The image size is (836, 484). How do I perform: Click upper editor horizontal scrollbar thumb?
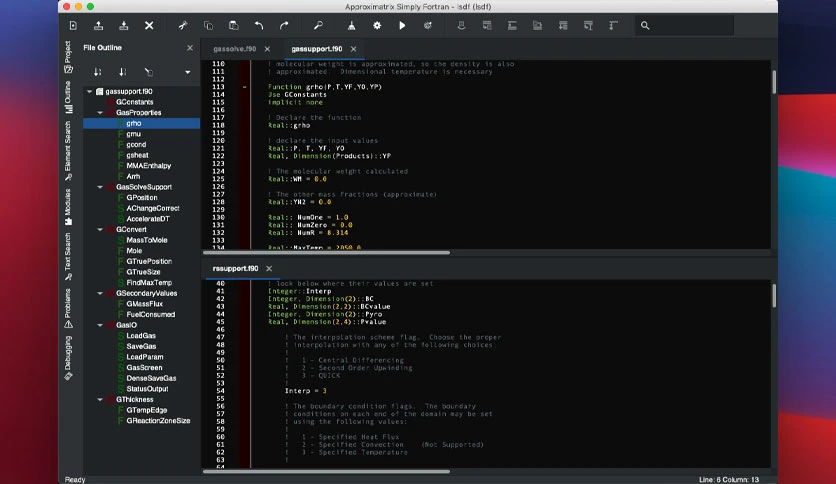coord(326,253)
